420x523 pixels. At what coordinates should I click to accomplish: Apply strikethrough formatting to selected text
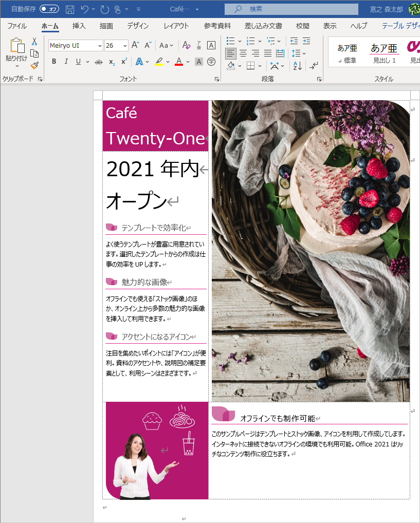[98, 62]
